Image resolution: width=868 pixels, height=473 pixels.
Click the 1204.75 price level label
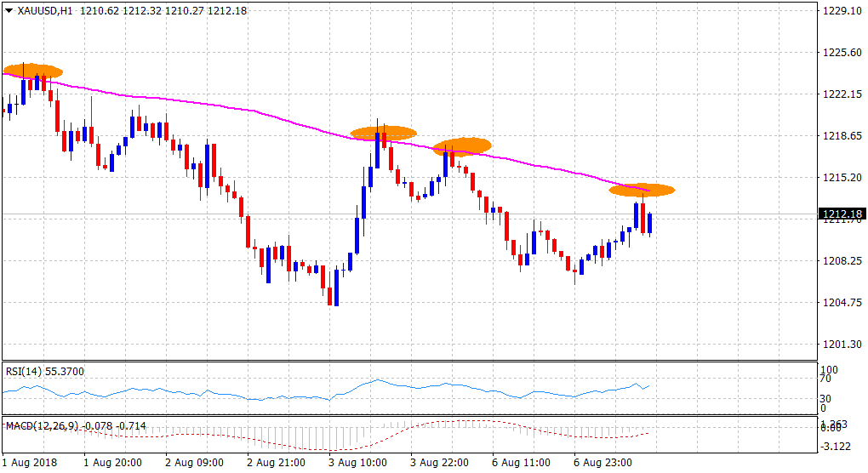[841, 302]
